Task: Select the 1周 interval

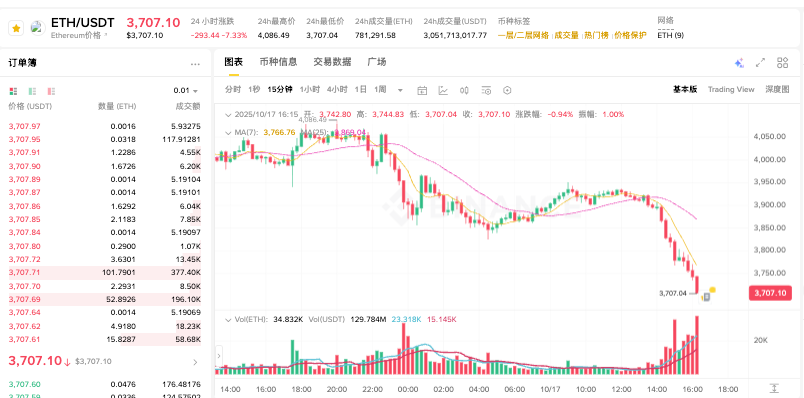Action: coord(380,89)
